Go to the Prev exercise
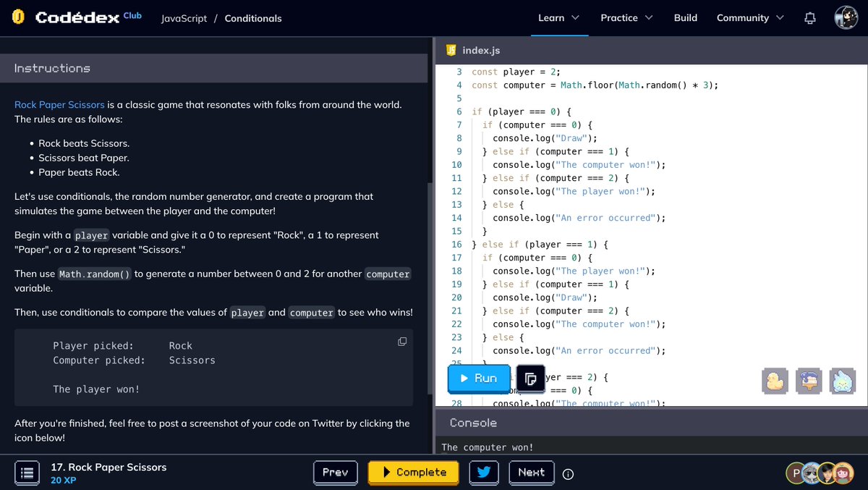868x490 pixels. (336, 473)
